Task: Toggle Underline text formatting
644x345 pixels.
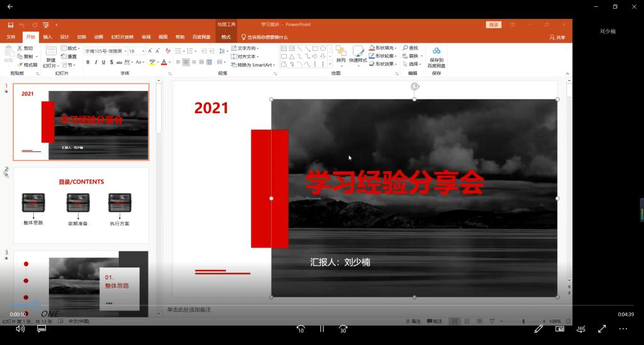Action: click(104, 62)
